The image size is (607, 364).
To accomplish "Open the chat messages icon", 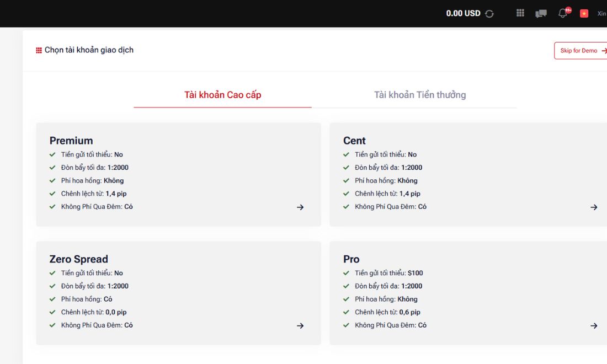I will coord(541,14).
